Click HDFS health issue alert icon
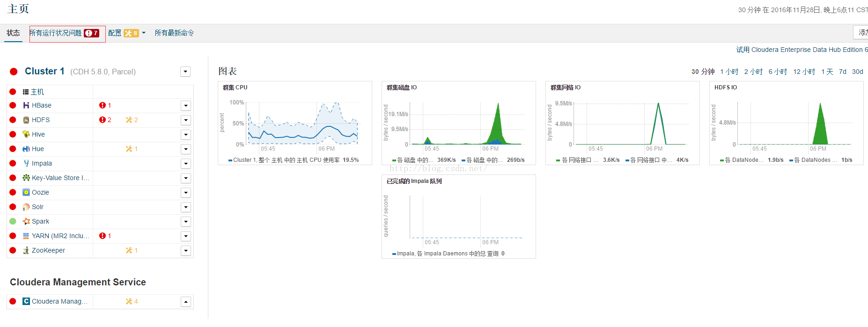 point(102,120)
